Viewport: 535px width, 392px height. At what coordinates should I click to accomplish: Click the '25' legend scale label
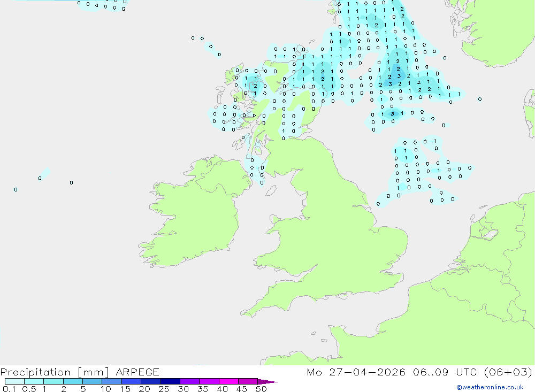point(164,389)
